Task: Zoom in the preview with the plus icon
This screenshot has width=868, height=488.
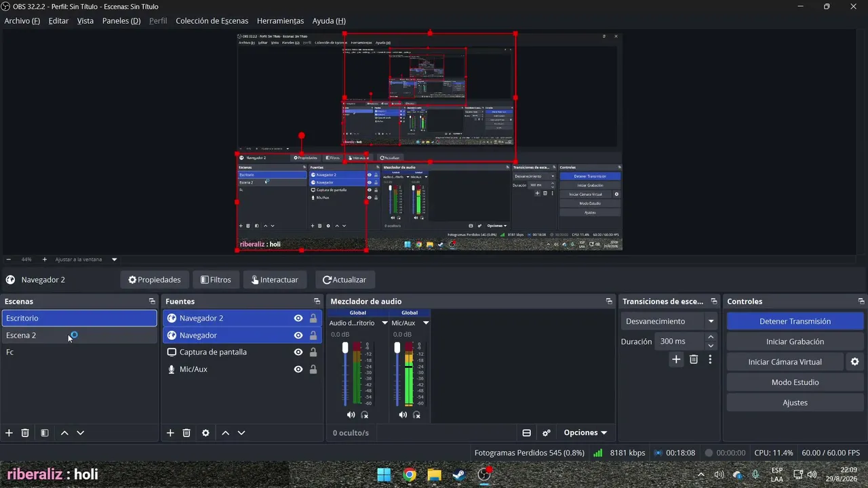Action: point(45,260)
